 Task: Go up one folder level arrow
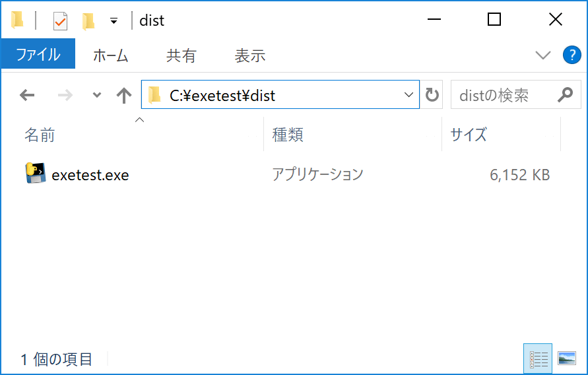coord(124,95)
